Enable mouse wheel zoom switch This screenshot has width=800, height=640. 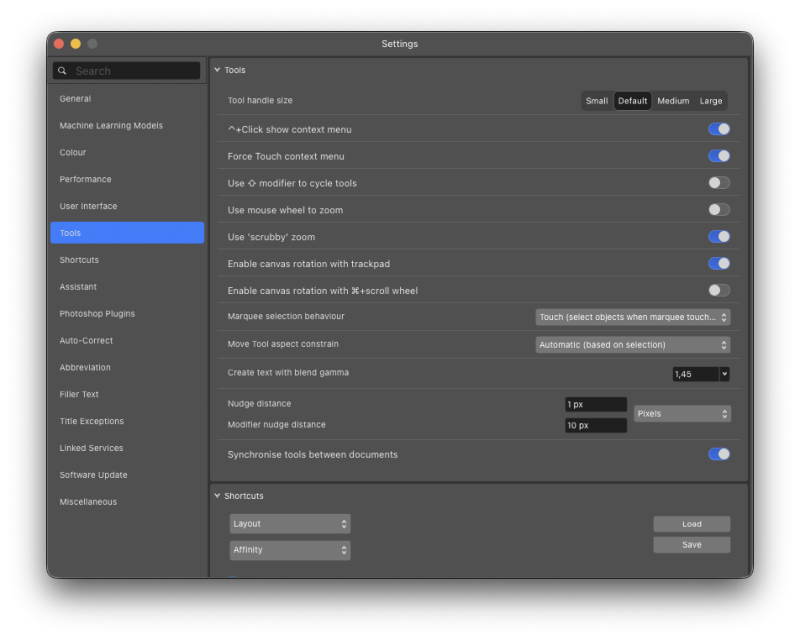(718, 210)
